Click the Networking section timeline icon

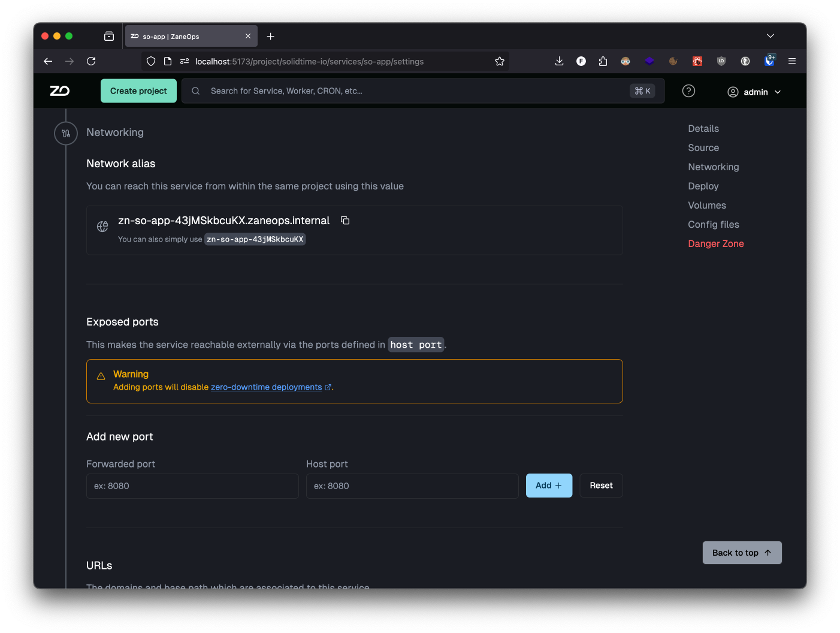[66, 133]
